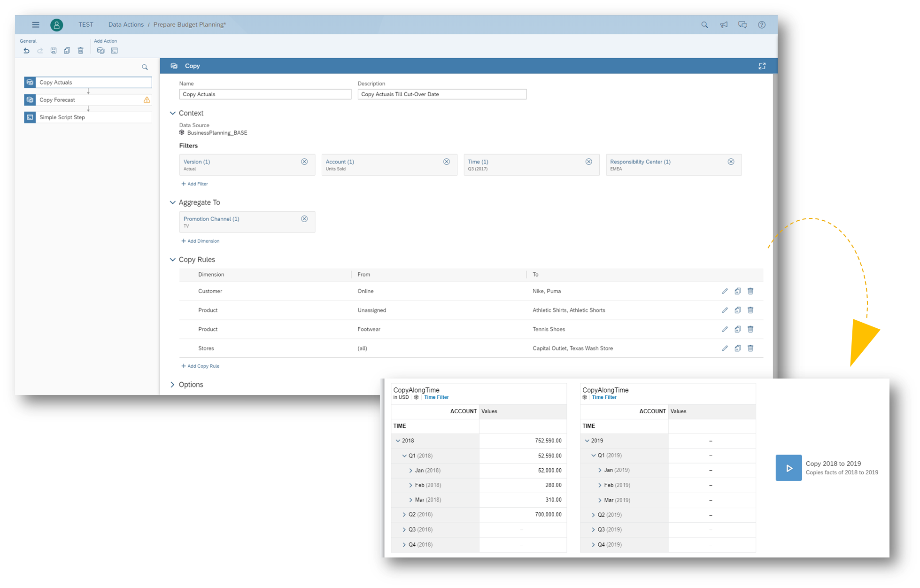The height and width of the screenshot is (588, 920).
Task: Run the Copy 2018 to 2019 action
Action: click(789, 468)
